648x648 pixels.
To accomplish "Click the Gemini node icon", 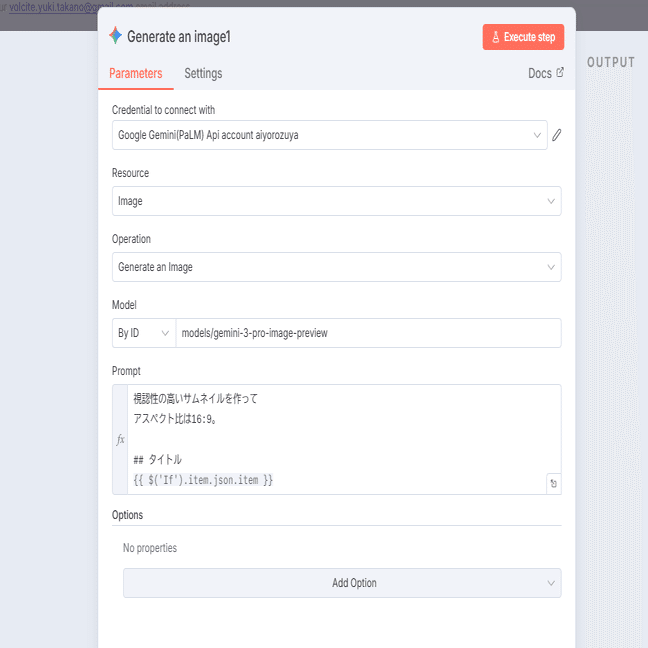I will pos(116,36).
